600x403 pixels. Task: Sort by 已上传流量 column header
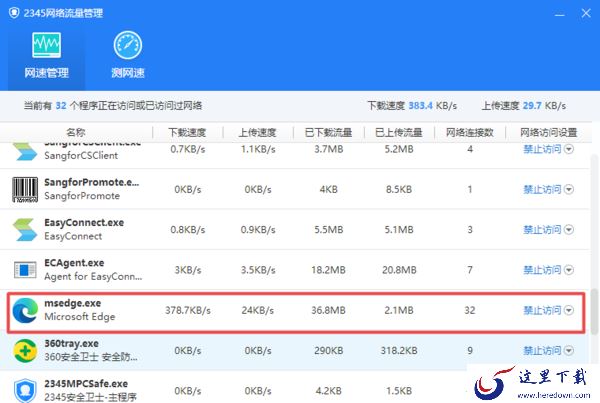click(399, 132)
